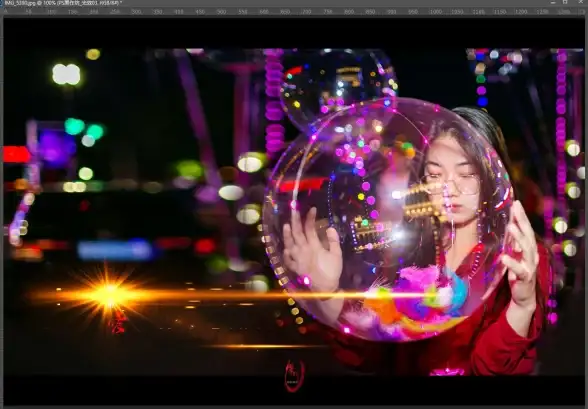This screenshot has width=588, height=409.
Task: Click the hand pressing inside the bubble
Action: 312,250
